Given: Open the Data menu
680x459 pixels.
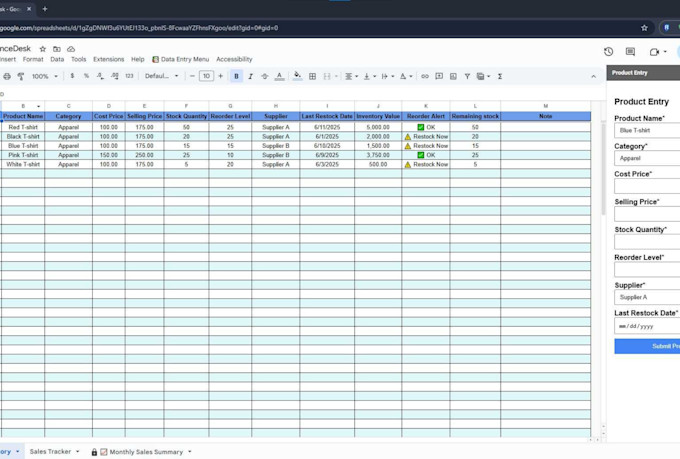Looking at the screenshot, I should pyautogui.click(x=57, y=59).
